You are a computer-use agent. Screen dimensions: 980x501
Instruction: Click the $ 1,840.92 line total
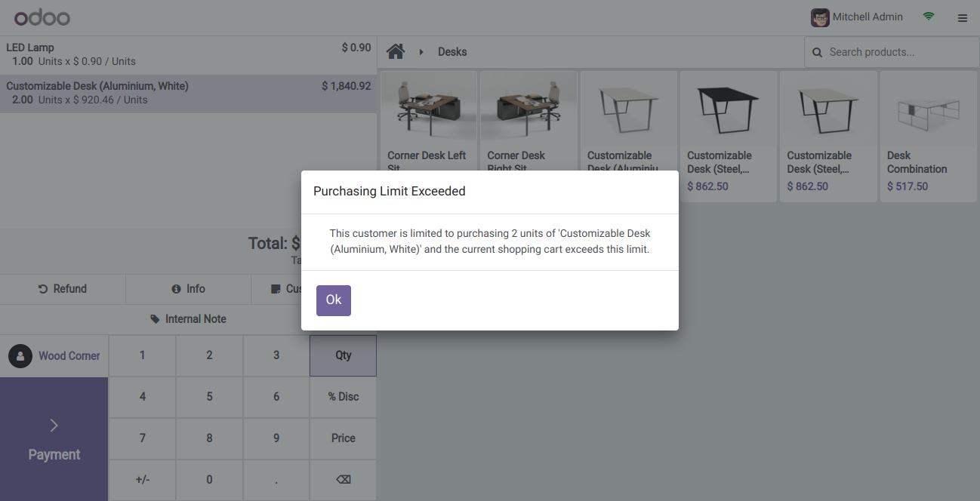pyautogui.click(x=347, y=86)
